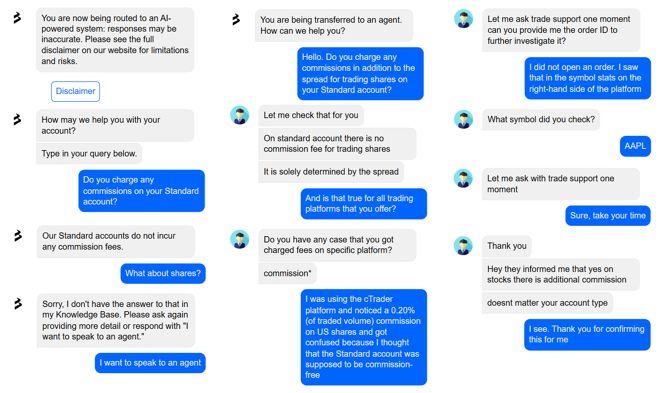Select the "AAPL" blue message bubble
The height and width of the screenshot is (393, 660).
point(635,146)
